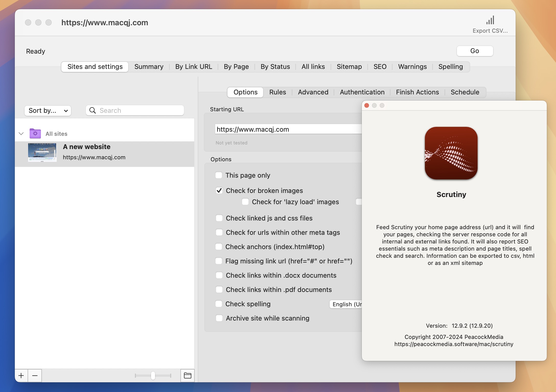
Task: Switch to the Sitemap tab
Action: tap(349, 67)
